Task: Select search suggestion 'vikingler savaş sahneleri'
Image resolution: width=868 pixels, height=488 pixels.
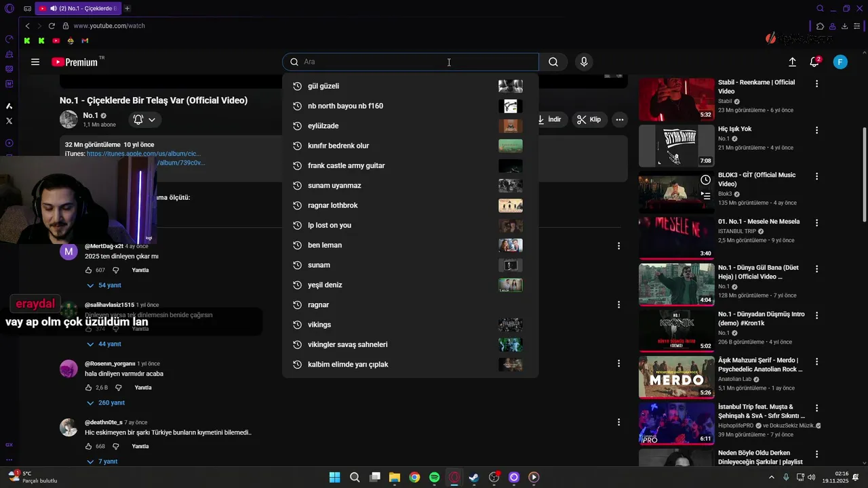Action: point(410,344)
